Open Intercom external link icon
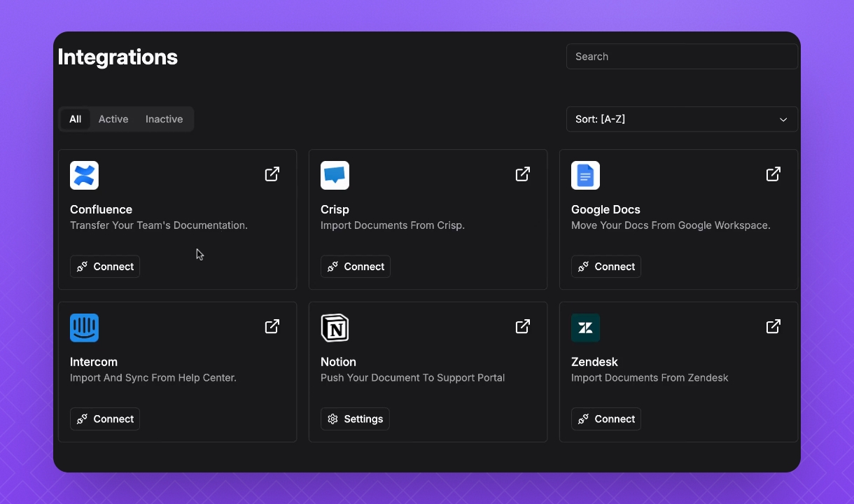The image size is (854, 504). click(x=272, y=327)
